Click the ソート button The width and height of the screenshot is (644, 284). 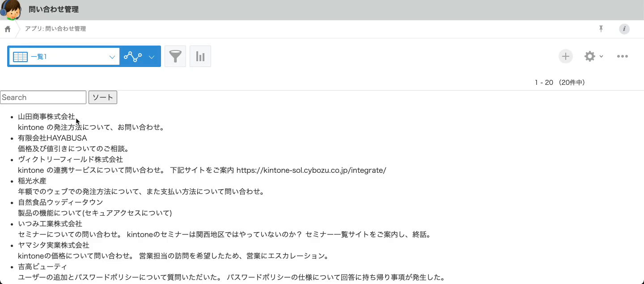tap(103, 97)
